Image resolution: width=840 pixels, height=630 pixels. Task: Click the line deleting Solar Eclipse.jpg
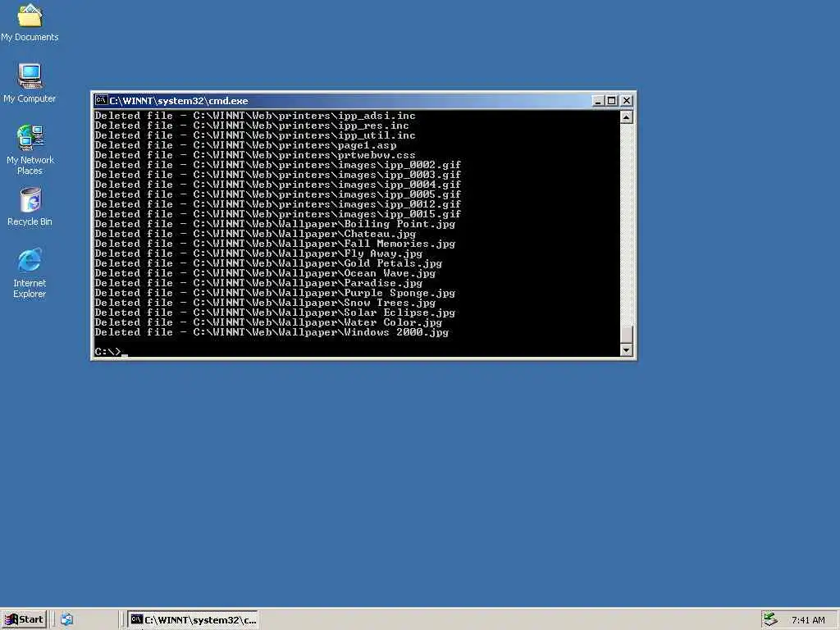click(275, 313)
